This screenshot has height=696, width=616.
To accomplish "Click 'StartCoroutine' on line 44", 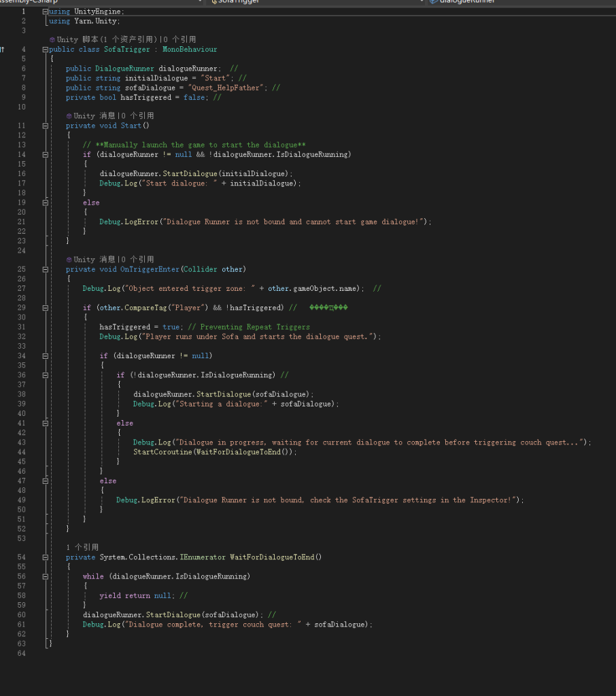I will (162, 452).
